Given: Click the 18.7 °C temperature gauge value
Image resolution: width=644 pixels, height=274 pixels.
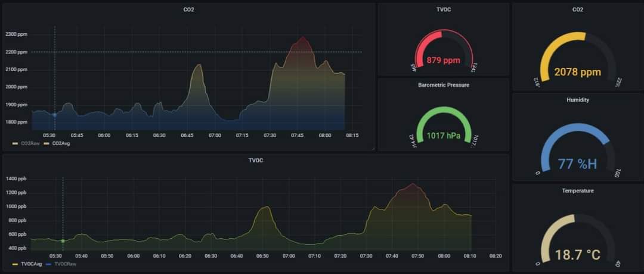Looking at the screenshot, I should (577, 255).
